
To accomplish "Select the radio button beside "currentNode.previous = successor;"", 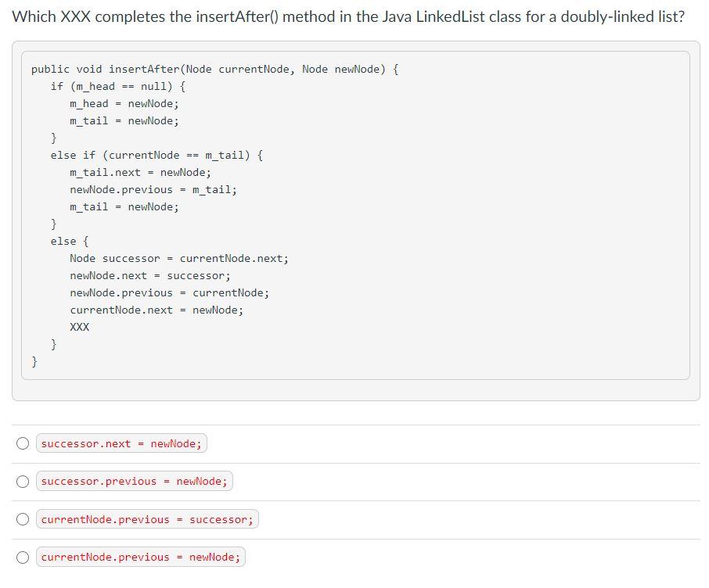I will pyautogui.click(x=23, y=518).
